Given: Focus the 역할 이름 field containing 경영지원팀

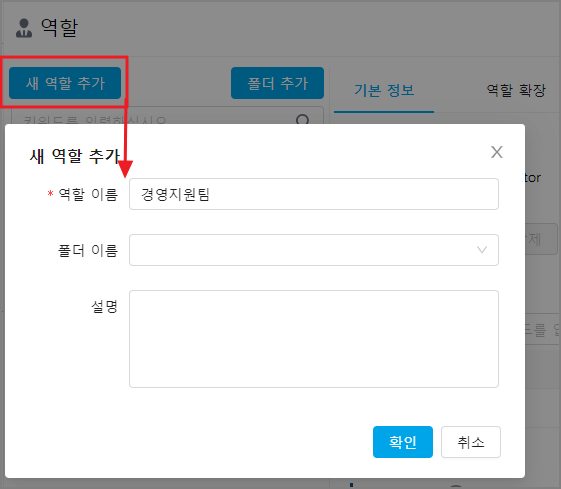Looking at the screenshot, I should coord(314,194).
